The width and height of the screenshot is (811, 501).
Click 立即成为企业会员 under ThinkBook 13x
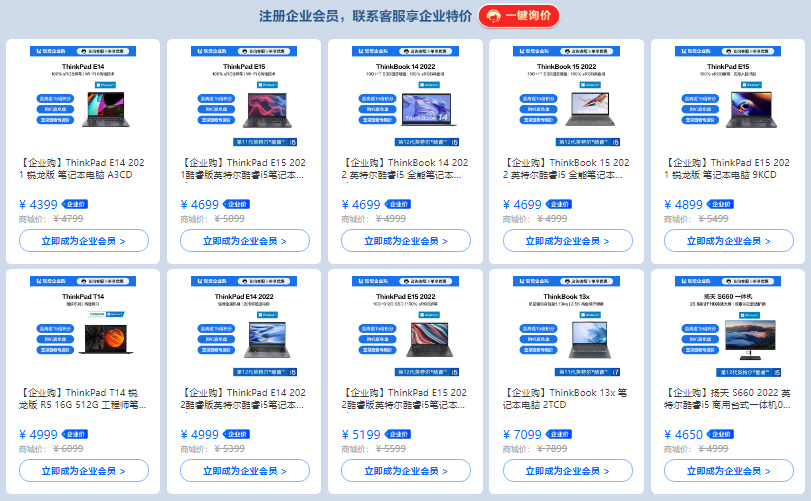click(567, 471)
